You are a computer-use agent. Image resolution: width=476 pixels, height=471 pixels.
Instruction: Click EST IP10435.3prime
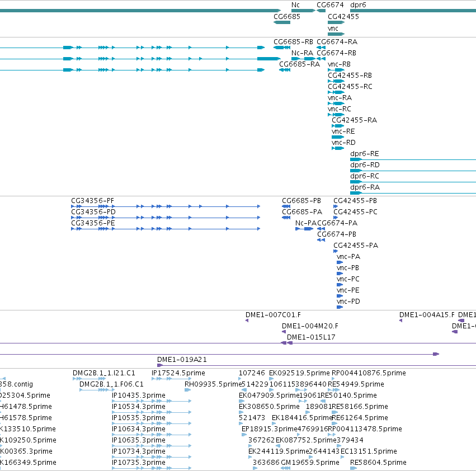click(x=138, y=395)
